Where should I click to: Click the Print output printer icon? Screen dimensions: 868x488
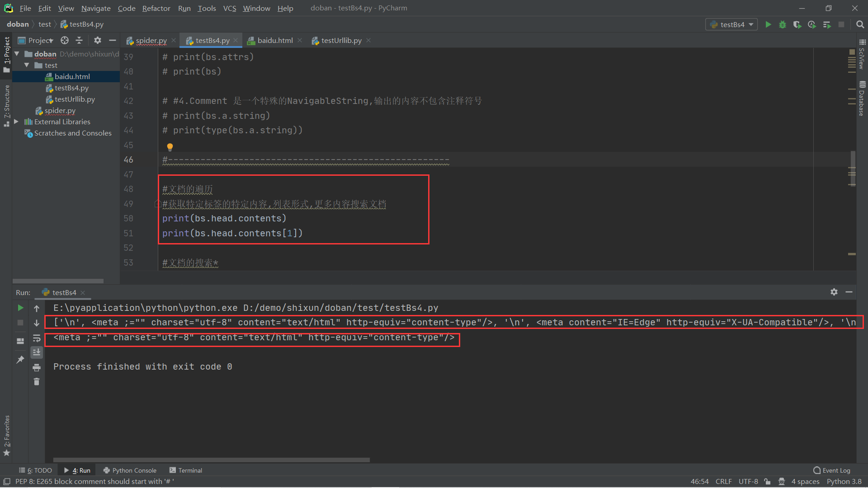coord(37,367)
